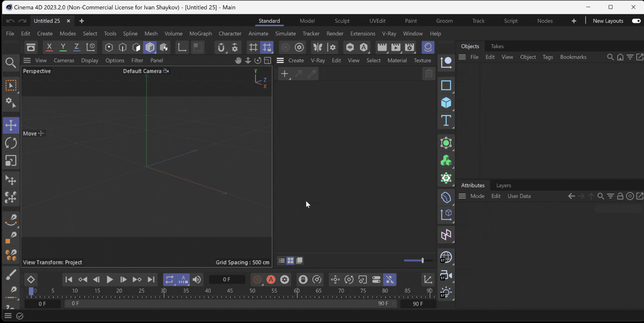Switch to the Sculpt layout tab
This screenshot has height=323, width=644.
tap(342, 21)
